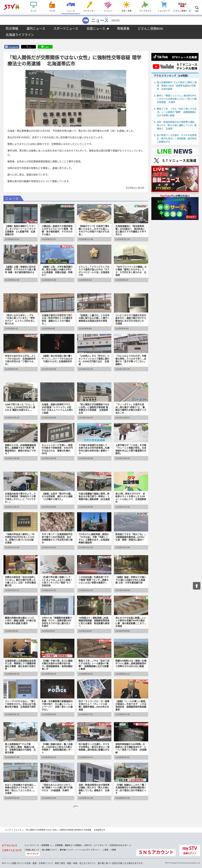Open the アナウンサー microphone icon
This screenshot has height=868, width=202.
(x=89, y=7)
